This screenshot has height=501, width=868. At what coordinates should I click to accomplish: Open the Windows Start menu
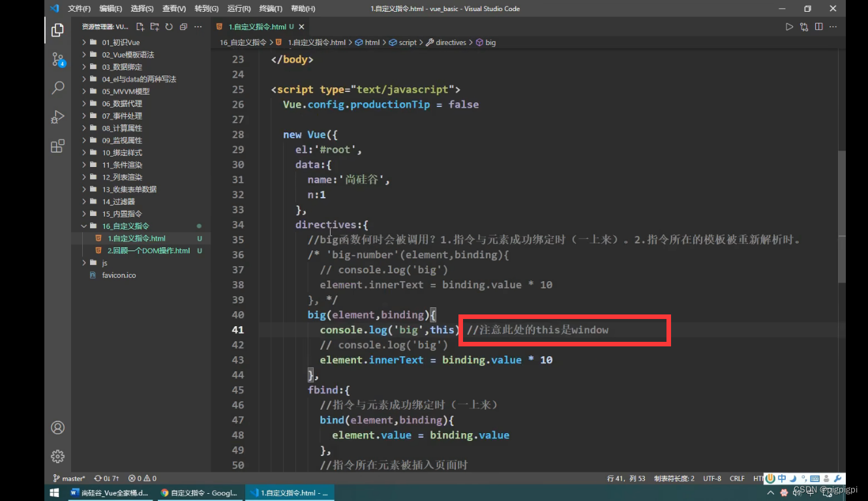[55, 493]
